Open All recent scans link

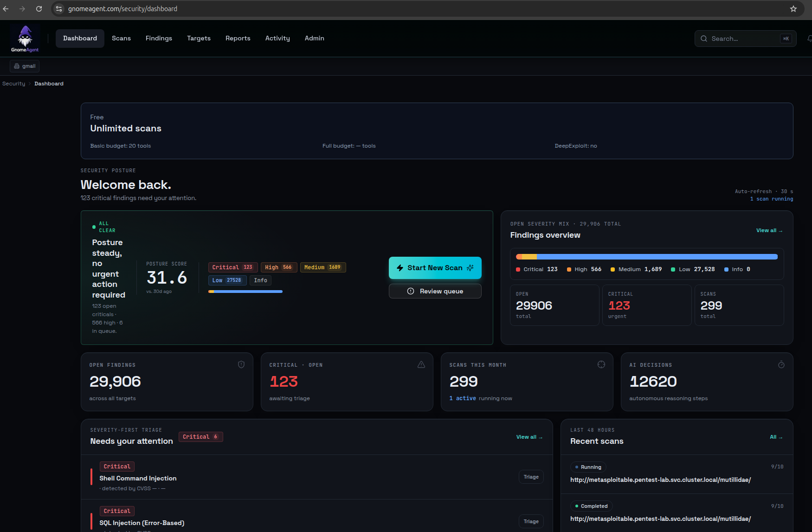point(776,437)
